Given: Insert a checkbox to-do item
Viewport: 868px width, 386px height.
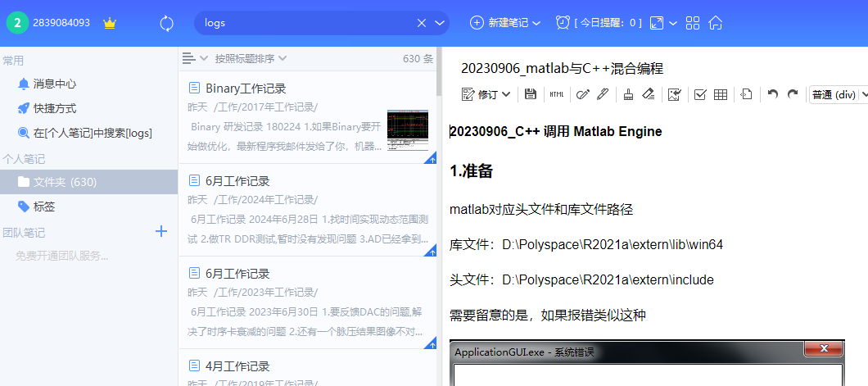Looking at the screenshot, I should click(699, 95).
